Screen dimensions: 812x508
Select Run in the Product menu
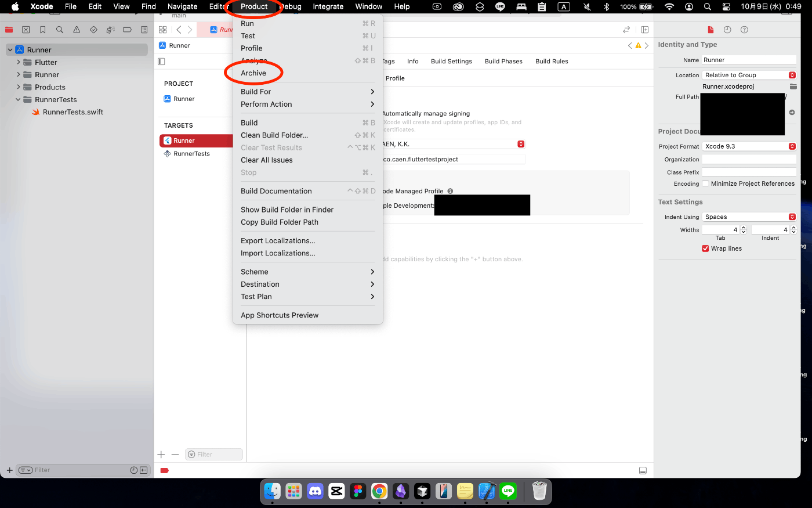point(307,23)
